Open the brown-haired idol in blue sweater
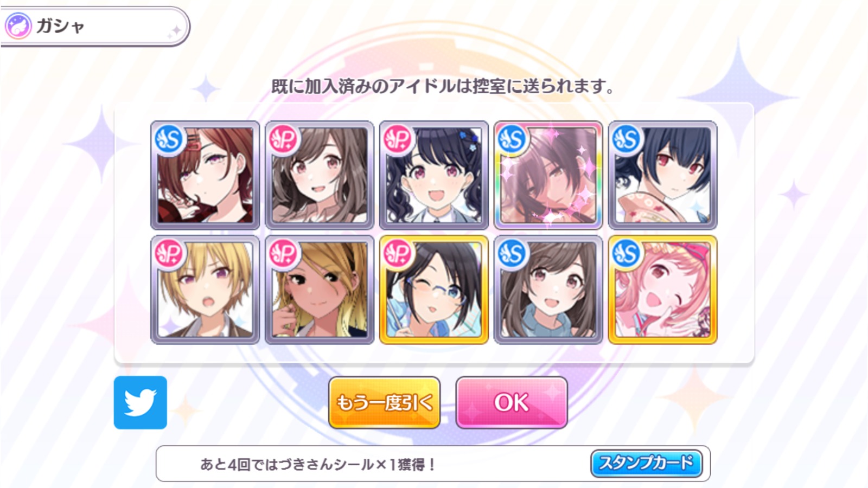The height and width of the screenshot is (488, 868). pos(548,290)
